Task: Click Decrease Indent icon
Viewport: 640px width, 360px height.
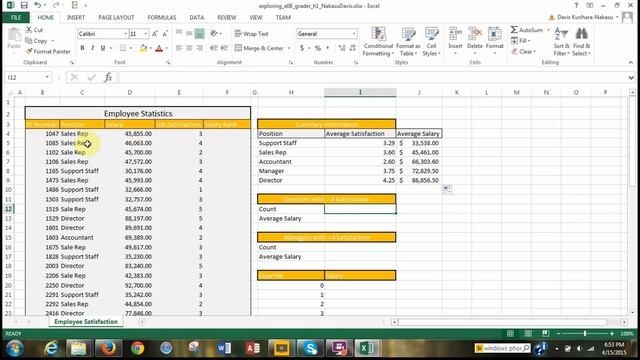Action: (x=213, y=48)
